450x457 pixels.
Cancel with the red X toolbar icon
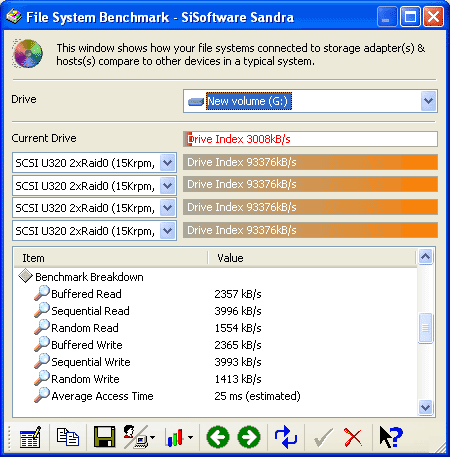[x=353, y=437]
